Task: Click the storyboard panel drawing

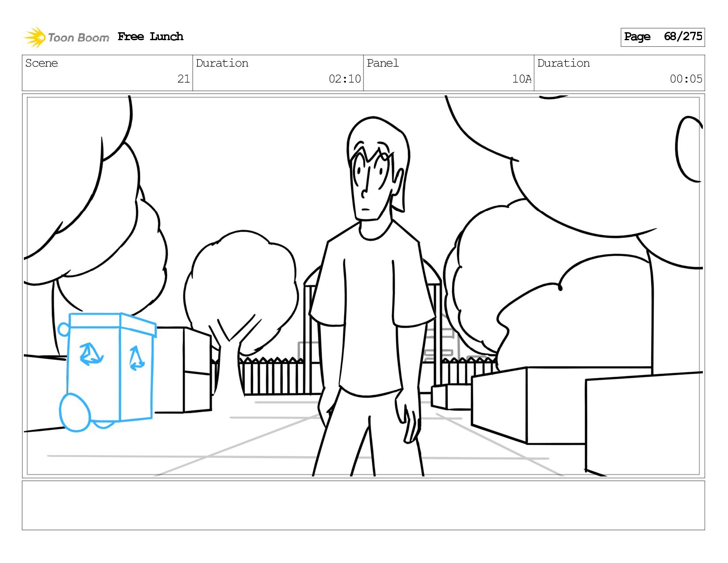Action: tap(364, 286)
